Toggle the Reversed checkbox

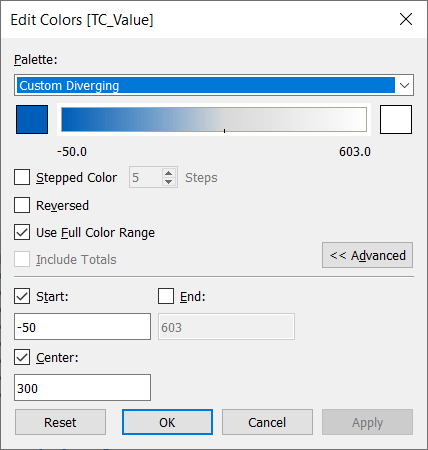click(22, 205)
